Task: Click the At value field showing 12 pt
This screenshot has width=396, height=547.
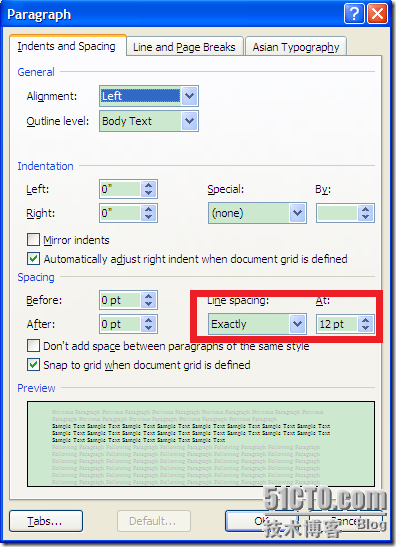Action: tap(337, 324)
